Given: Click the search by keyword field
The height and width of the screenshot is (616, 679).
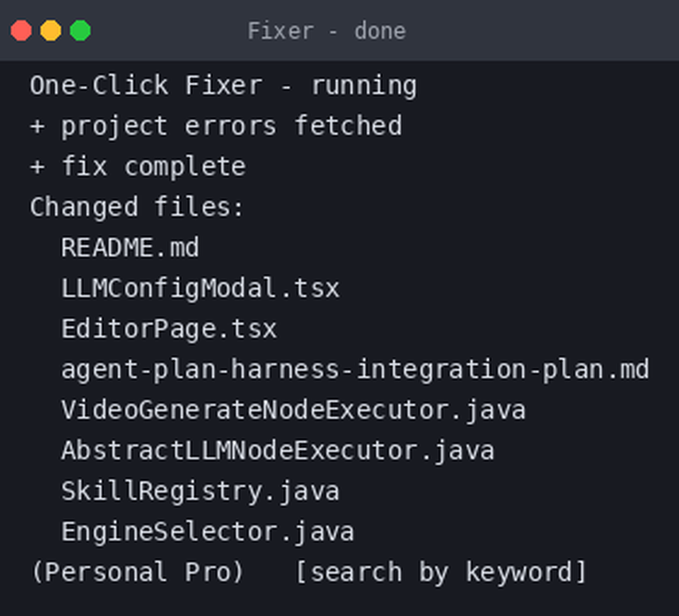Looking at the screenshot, I should click(440, 573).
